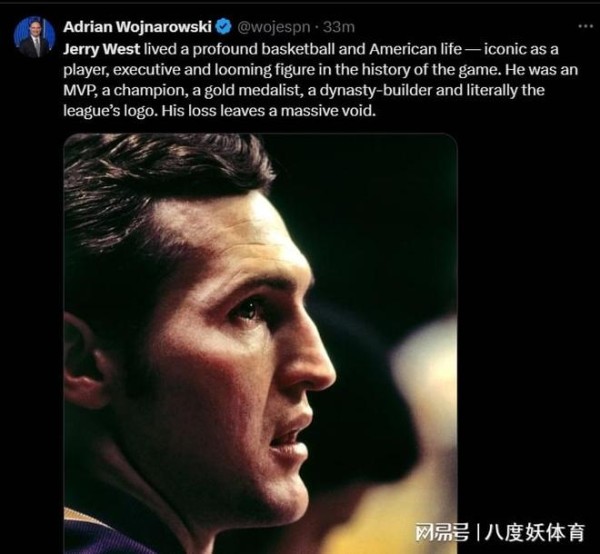Click the 网易号 watermark logo

(x=442, y=532)
